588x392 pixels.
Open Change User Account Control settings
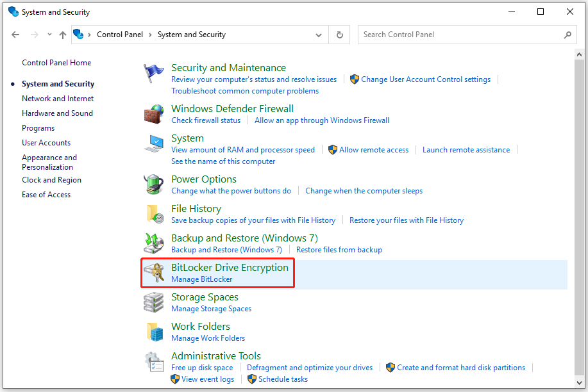click(x=426, y=79)
